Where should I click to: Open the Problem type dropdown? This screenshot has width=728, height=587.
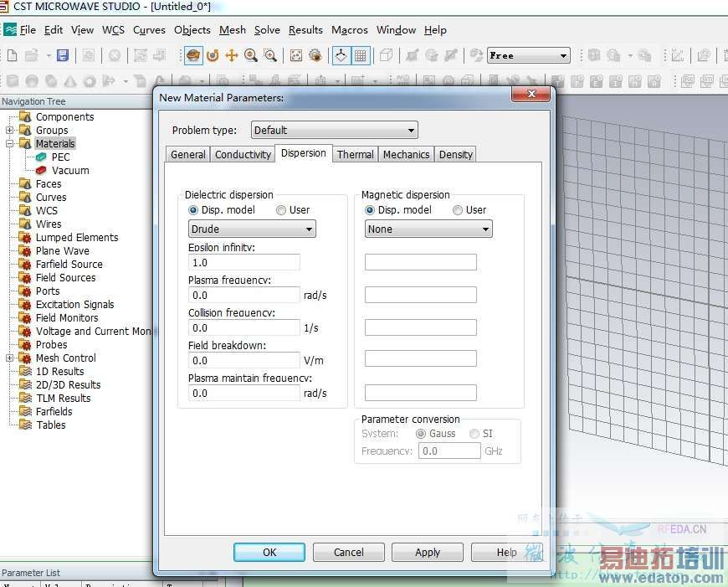[x=334, y=131]
